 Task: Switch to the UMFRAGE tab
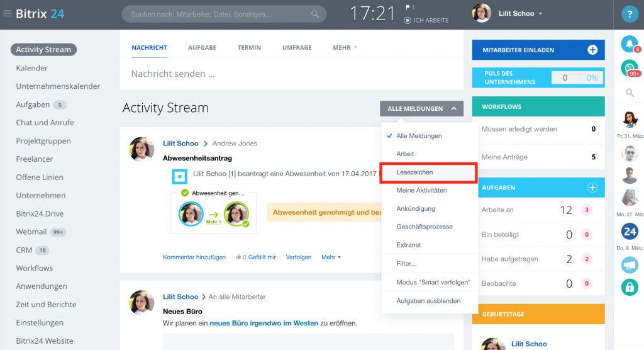297,47
